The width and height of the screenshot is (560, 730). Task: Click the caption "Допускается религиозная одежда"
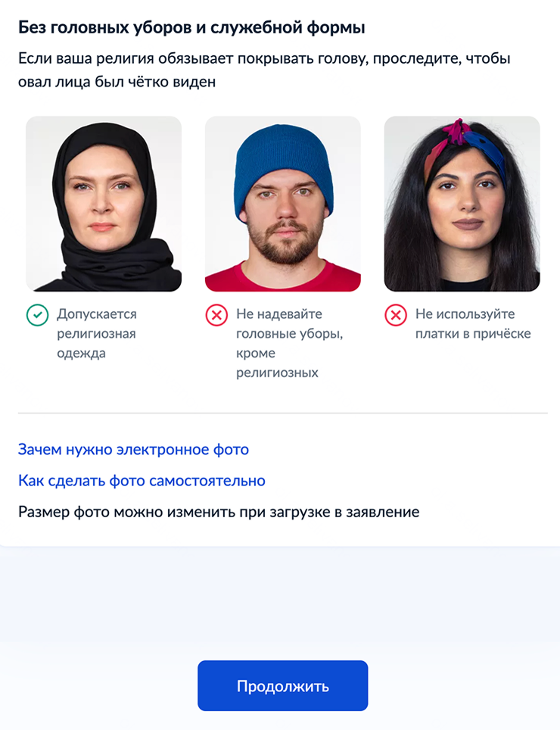click(97, 333)
